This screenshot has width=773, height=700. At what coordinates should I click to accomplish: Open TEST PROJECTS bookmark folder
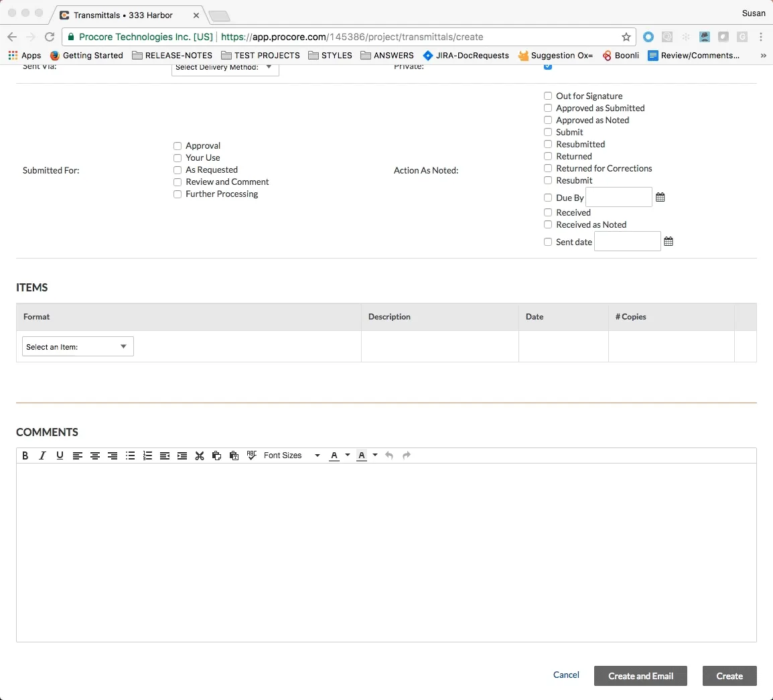coord(261,55)
